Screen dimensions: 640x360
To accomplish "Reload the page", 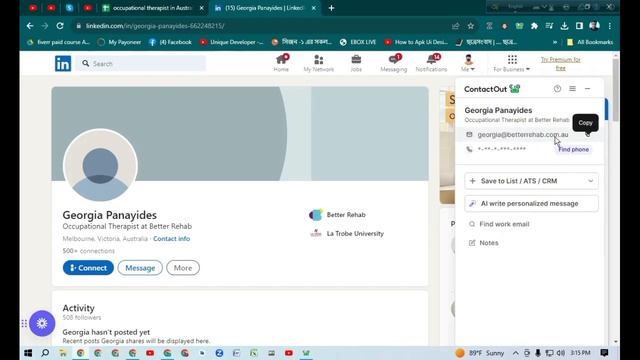I will [60, 26].
